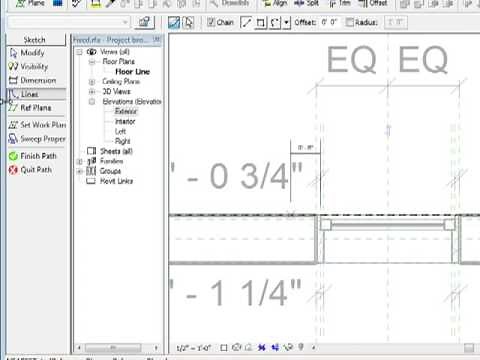Select the Lines sketch tool
The width and height of the screenshot is (480, 360).
coord(36,94)
